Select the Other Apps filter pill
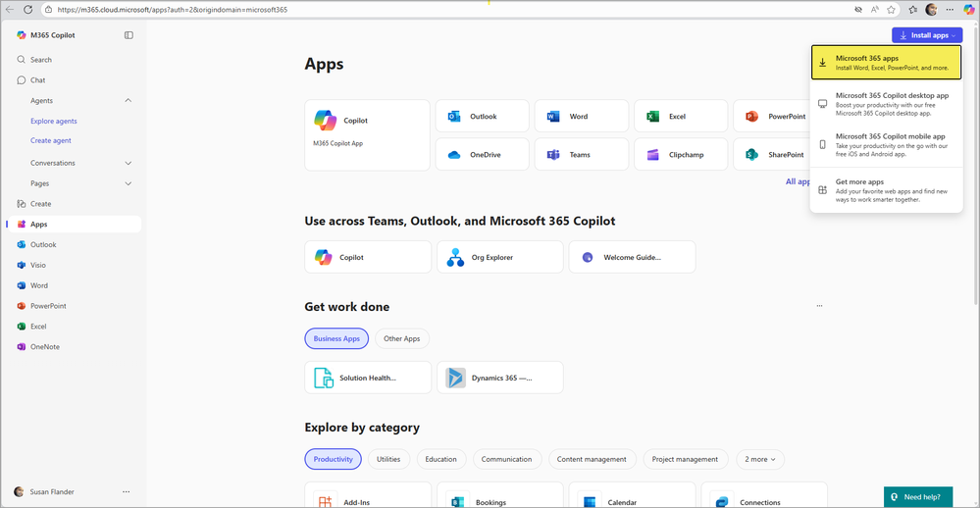This screenshot has height=508, width=980. tap(402, 338)
